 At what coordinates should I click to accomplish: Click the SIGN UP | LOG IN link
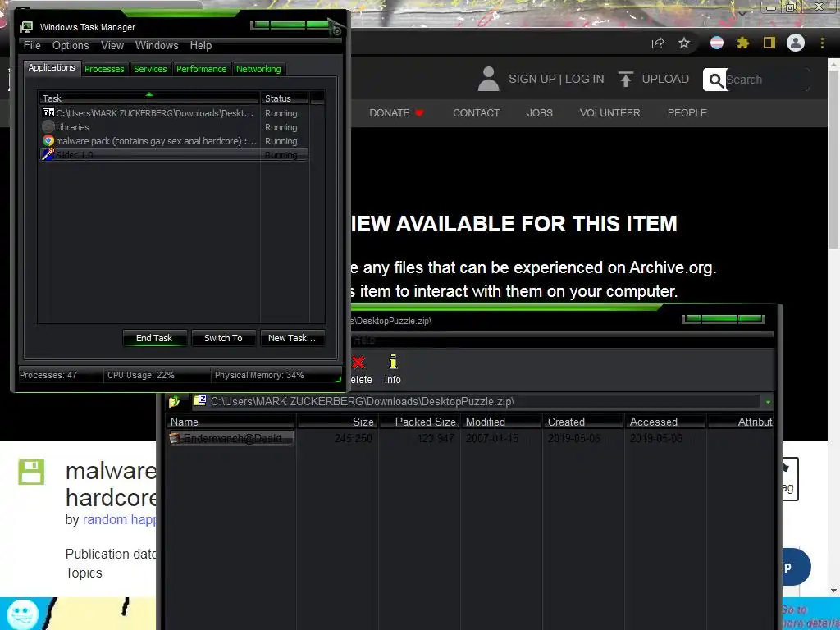pyautogui.click(x=556, y=79)
